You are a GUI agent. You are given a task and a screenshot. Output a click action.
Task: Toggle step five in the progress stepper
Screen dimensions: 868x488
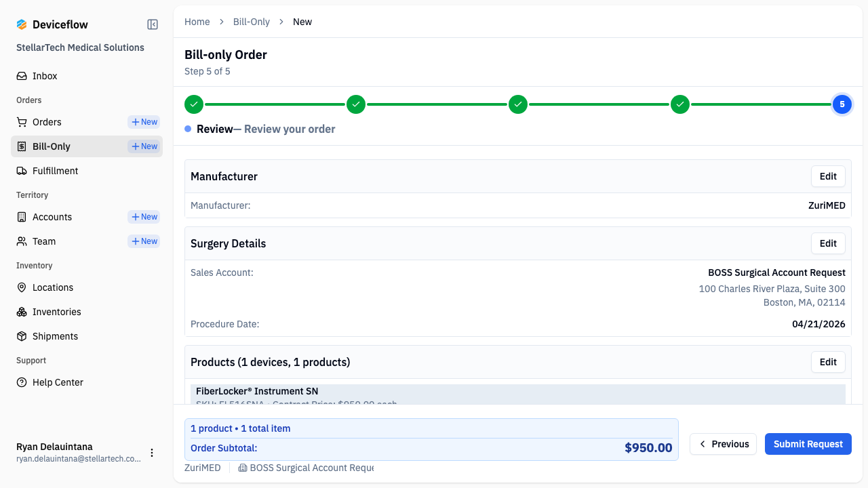(842, 104)
